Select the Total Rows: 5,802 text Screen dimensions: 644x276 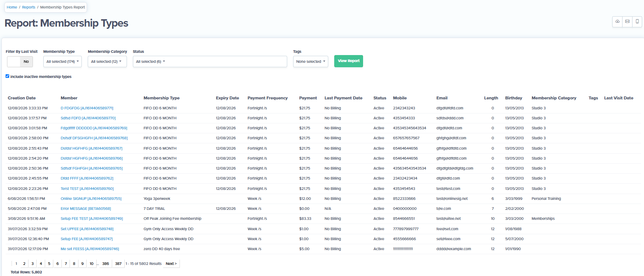pos(26,272)
